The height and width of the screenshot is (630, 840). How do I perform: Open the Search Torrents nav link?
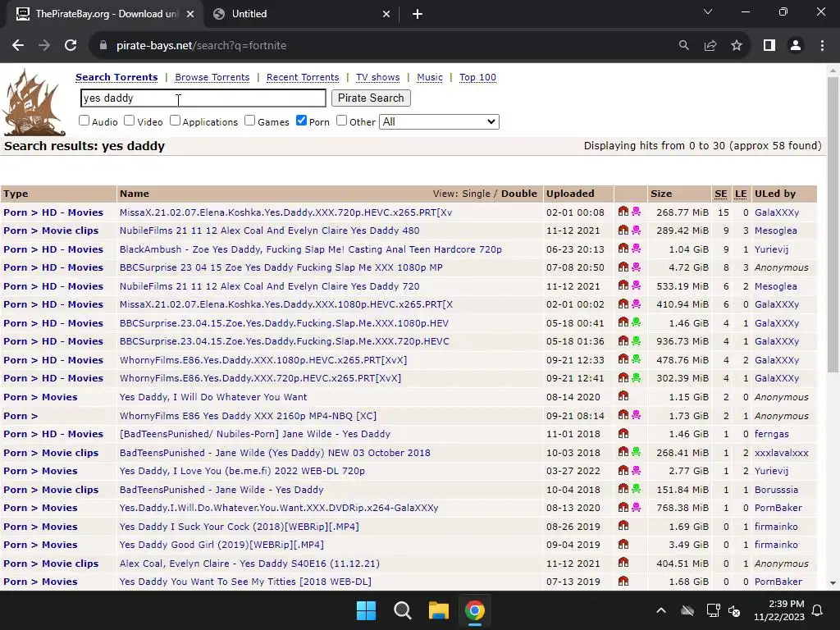click(116, 77)
